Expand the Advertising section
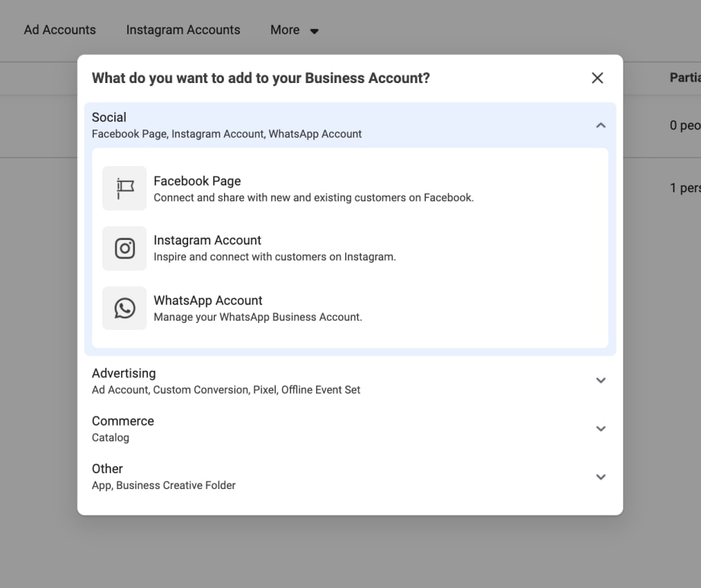701x588 pixels. pyautogui.click(x=601, y=380)
